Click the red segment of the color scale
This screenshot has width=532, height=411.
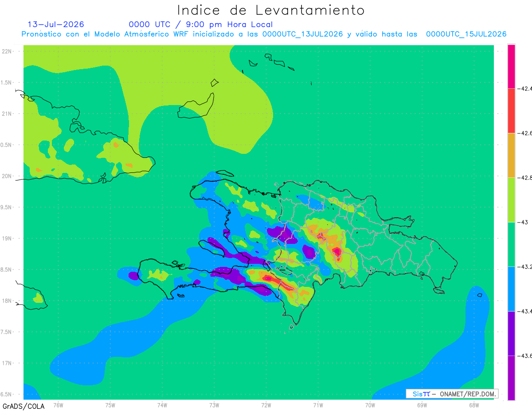tap(511, 111)
